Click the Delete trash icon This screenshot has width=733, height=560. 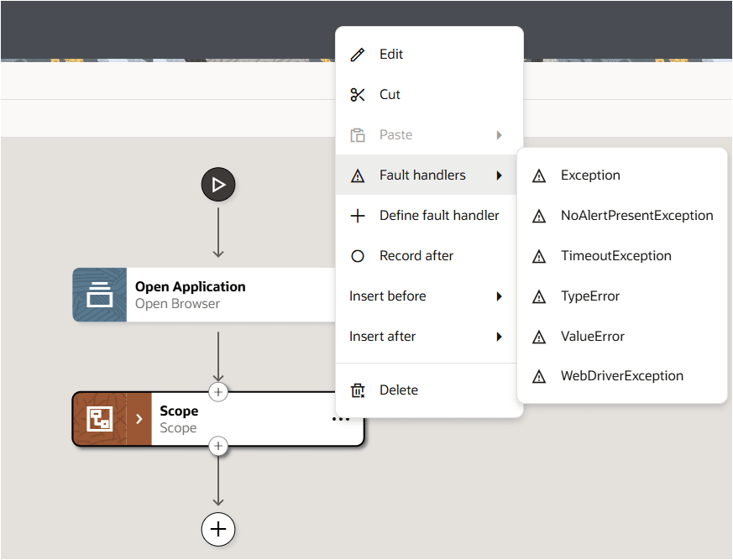pyautogui.click(x=359, y=390)
